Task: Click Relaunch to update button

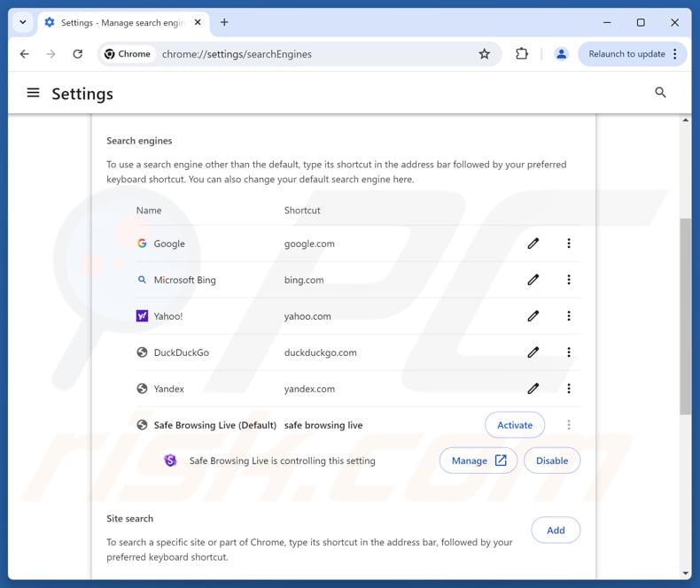Action: pos(626,54)
